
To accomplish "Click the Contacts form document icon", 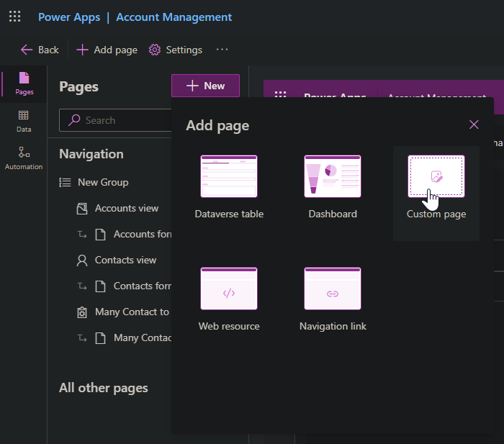I will point(101,286).
